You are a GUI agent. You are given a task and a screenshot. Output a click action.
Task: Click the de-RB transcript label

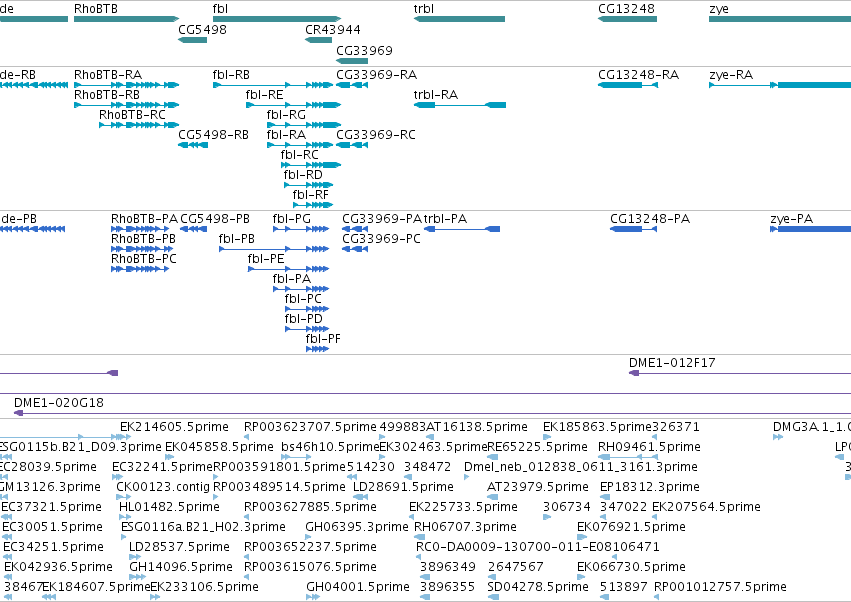(18, 75)
